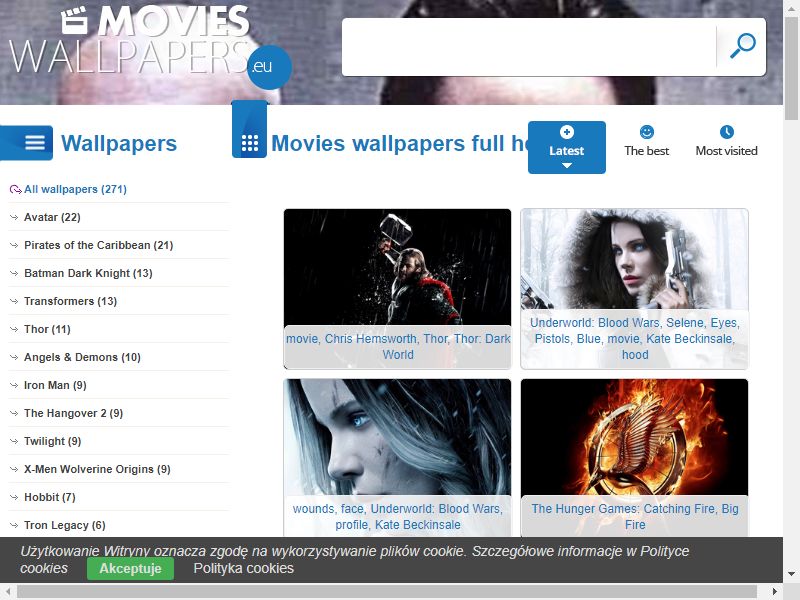Open Batman Dark Knight (13) category
Viewport: 800px width, 600px height.
(x=88, y=273)
